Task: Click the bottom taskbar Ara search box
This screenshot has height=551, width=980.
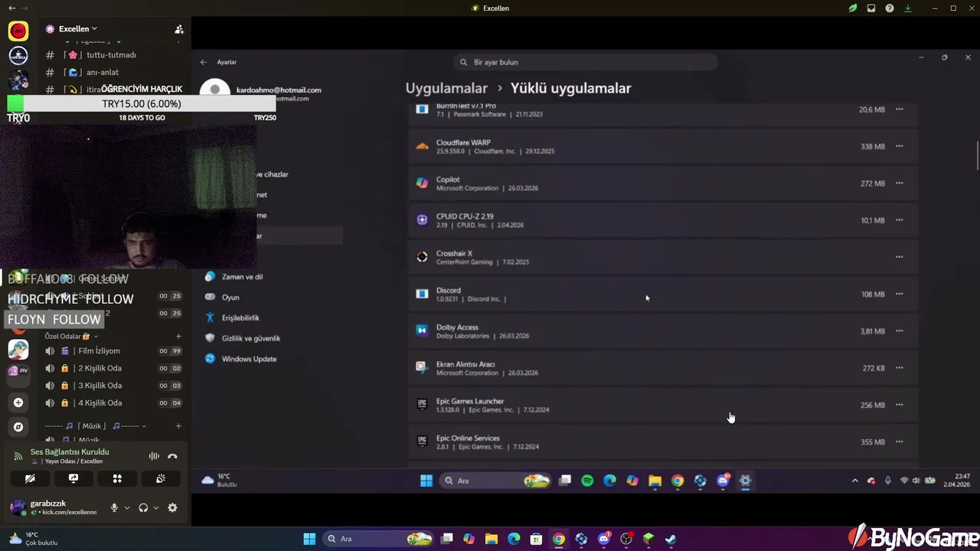Action: point(378,539)
